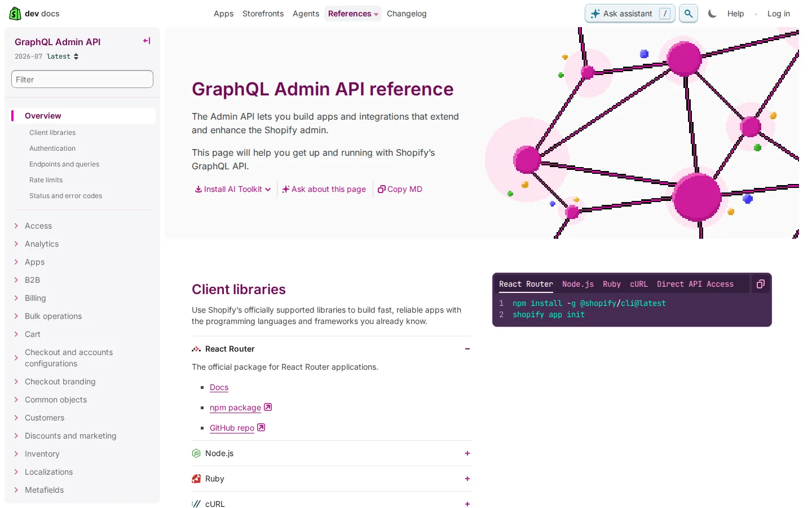Go to Authentication sidebar item
Image resolution: width=812 pixels, height=508 pixels.
click(x=52, y=148)
